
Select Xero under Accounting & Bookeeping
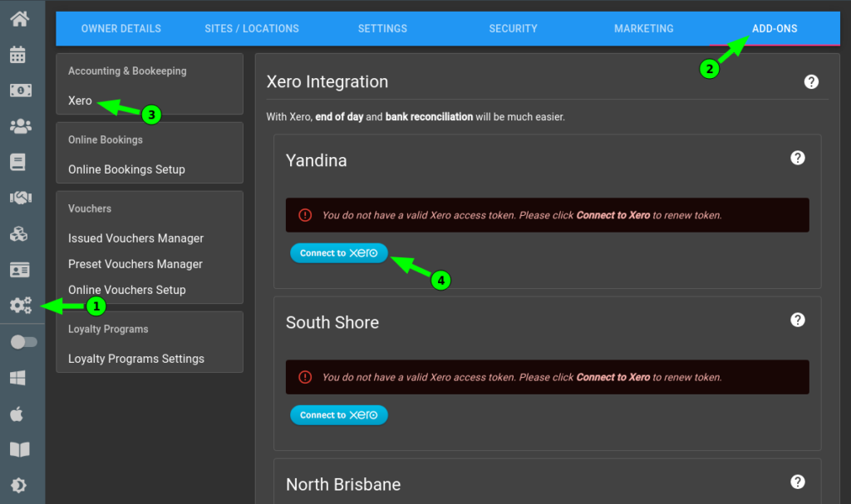click(80, 101)
